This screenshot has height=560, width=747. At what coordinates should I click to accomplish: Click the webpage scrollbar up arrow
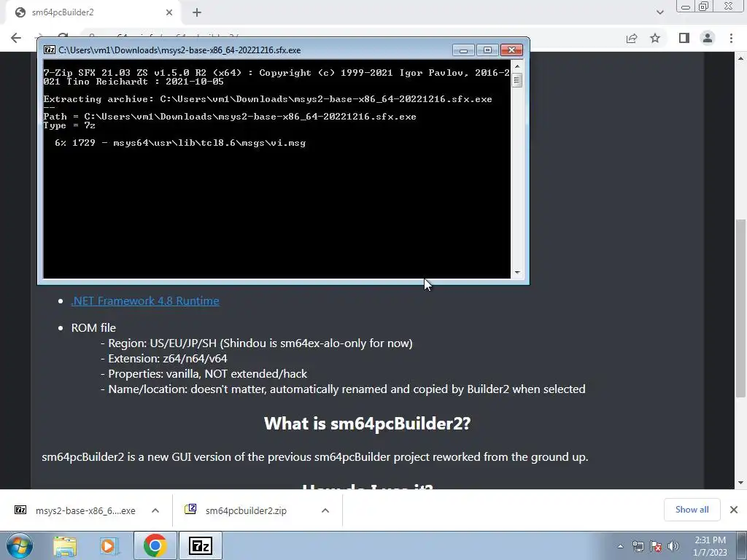click(740, 58)
